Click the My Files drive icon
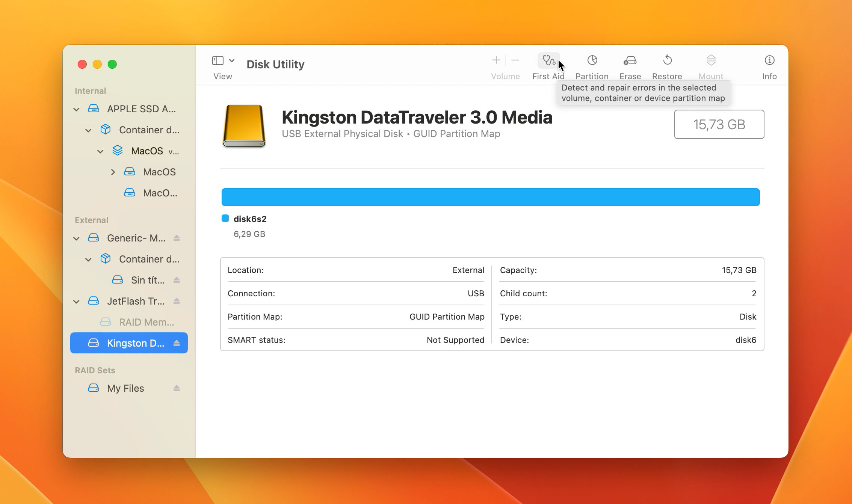Screen dimensions: 852x504 point(94,388)
